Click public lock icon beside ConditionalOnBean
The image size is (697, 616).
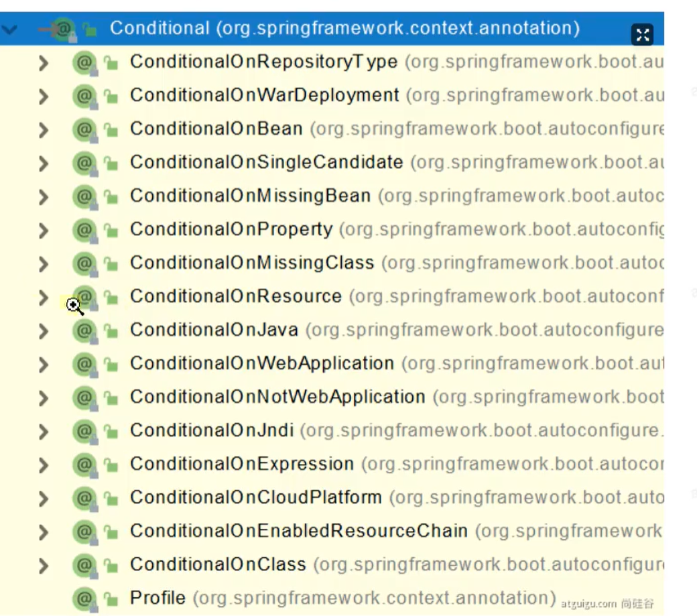[x=111, y=129]
